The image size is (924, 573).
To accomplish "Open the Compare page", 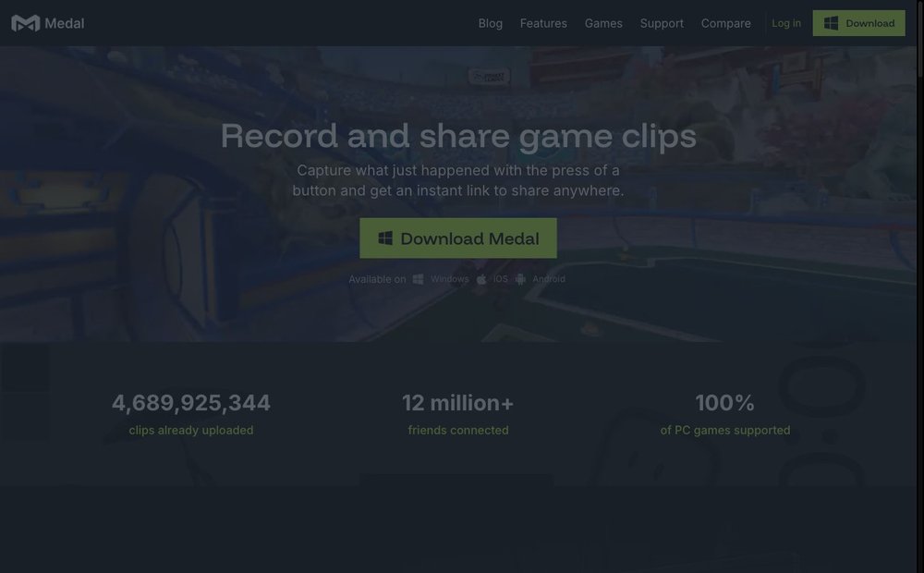I will tap(726, 24).
